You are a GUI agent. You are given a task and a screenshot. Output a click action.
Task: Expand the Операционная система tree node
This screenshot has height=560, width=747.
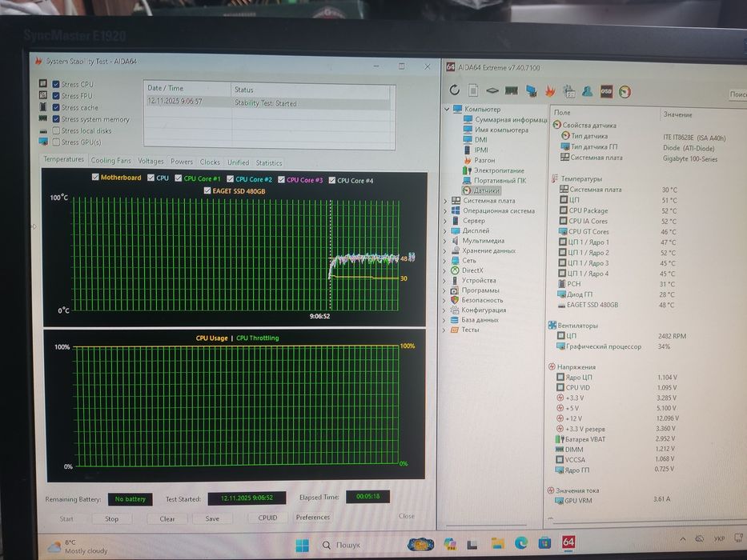tap(445, 211)
